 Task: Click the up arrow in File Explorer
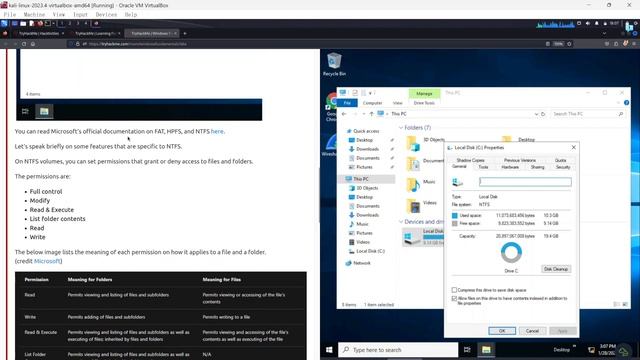pyautogui.click(x=371, y=114)
